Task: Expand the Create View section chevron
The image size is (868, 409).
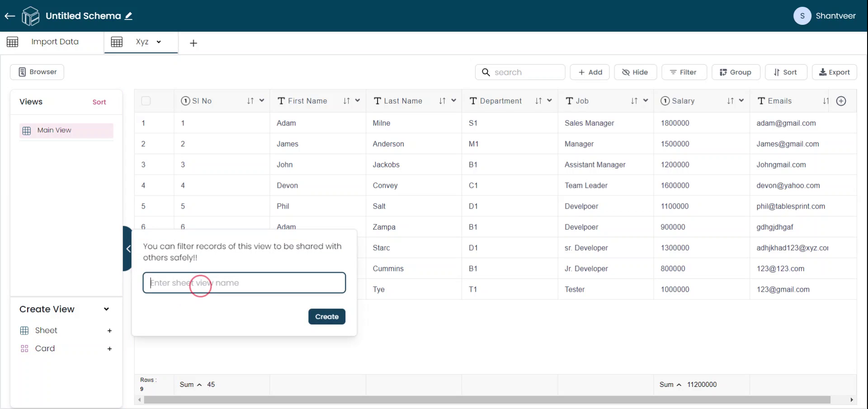Action: coord(106,309)
